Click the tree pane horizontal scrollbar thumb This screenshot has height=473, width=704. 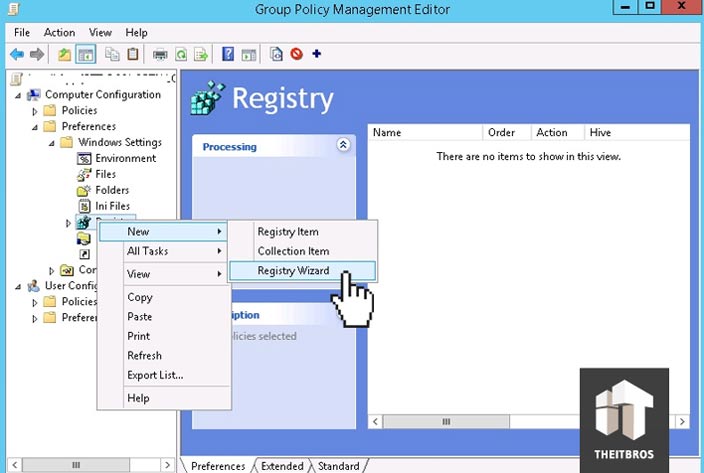point(76,465)
